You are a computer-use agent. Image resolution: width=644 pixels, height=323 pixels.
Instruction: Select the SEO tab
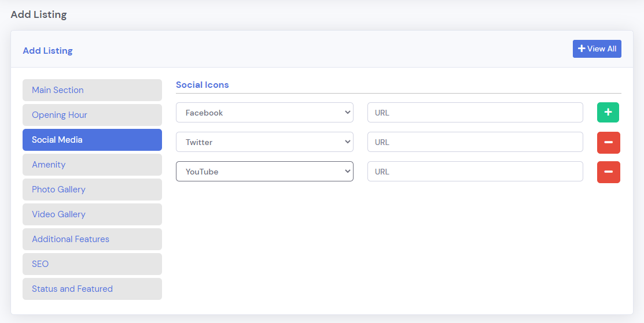click(92, 264)
